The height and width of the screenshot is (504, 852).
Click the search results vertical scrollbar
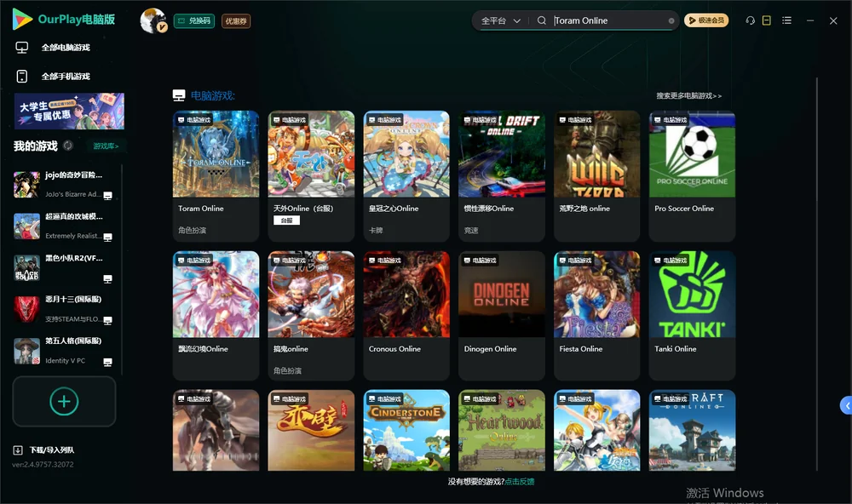click(817, 274)
